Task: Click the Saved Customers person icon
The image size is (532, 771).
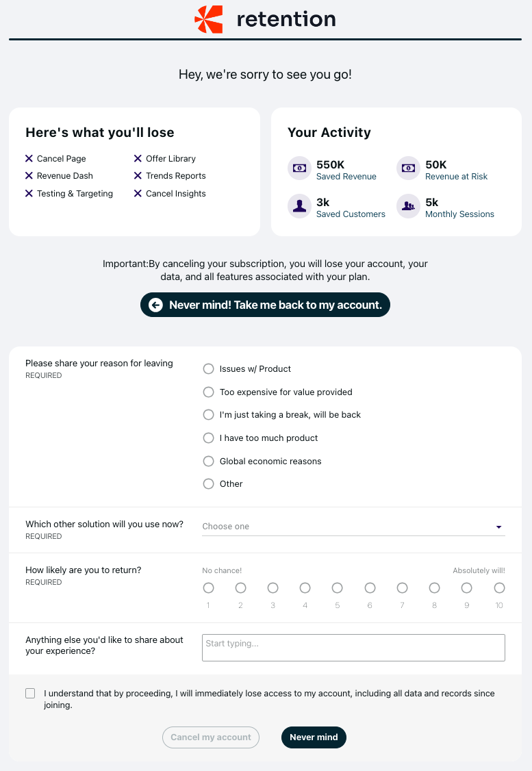Action: click(x=299, y=206)
